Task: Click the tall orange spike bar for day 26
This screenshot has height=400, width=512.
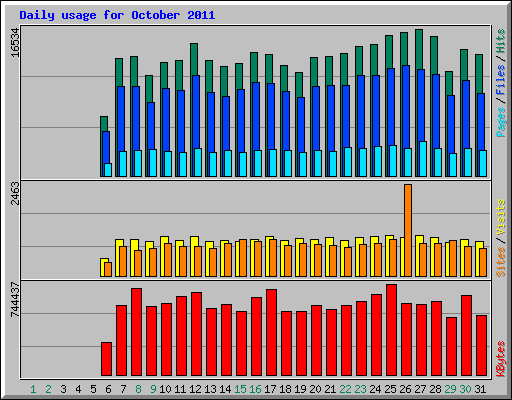Action: click(x=408, y=230)
